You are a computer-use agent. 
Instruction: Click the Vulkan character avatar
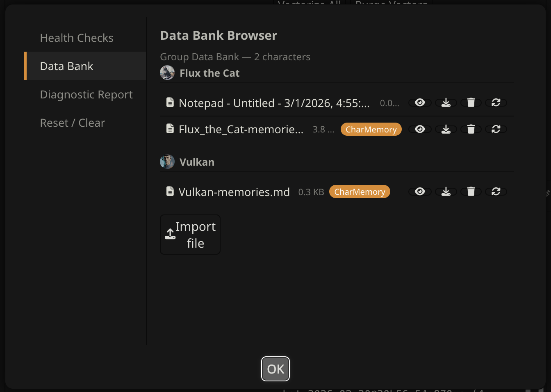[167, 162]
